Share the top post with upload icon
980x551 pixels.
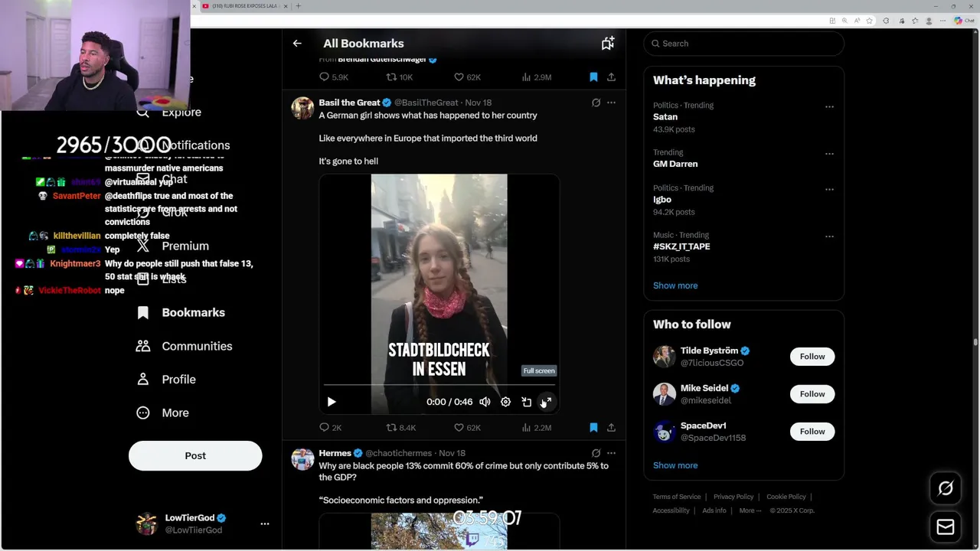[x=611, y=77]
